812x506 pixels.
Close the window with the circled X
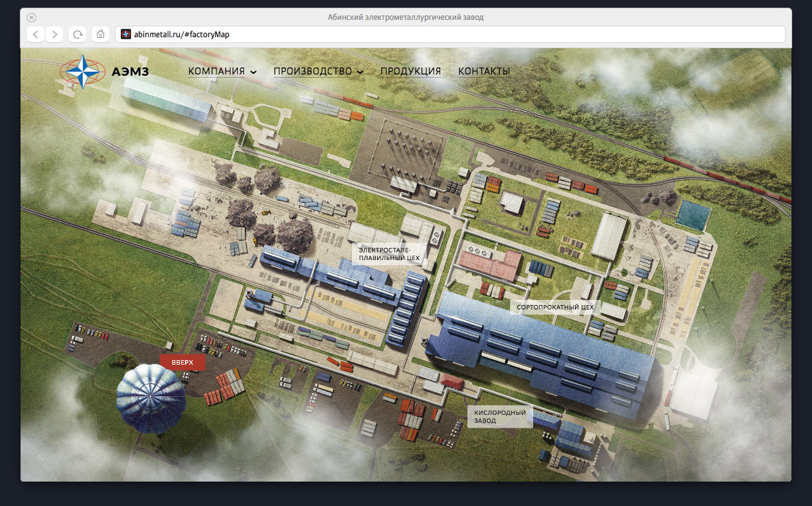(31, 17)
